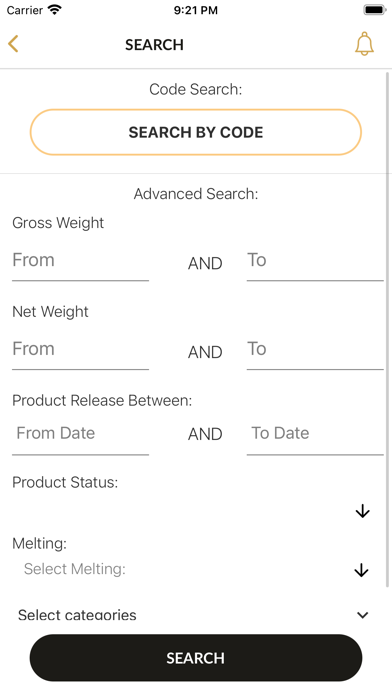Open notifications with the bell icon
Screen dimensions: 392x696
coord(364,44)
